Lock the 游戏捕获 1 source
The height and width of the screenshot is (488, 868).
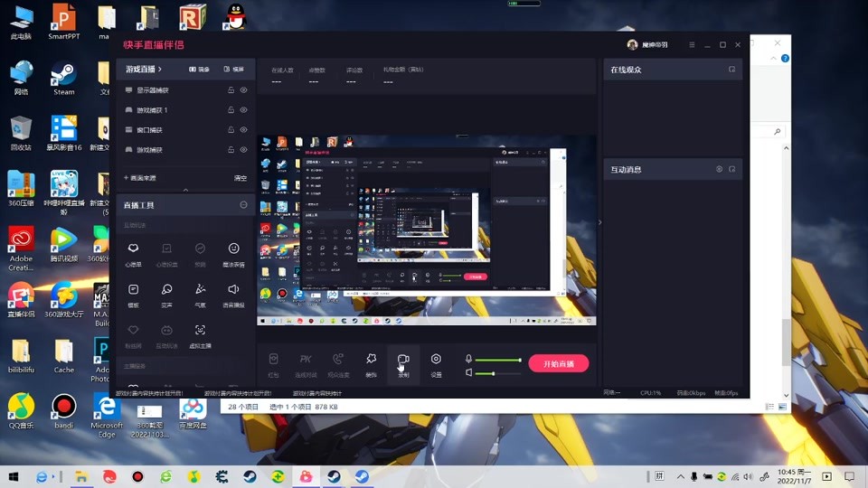coord(231,109)
